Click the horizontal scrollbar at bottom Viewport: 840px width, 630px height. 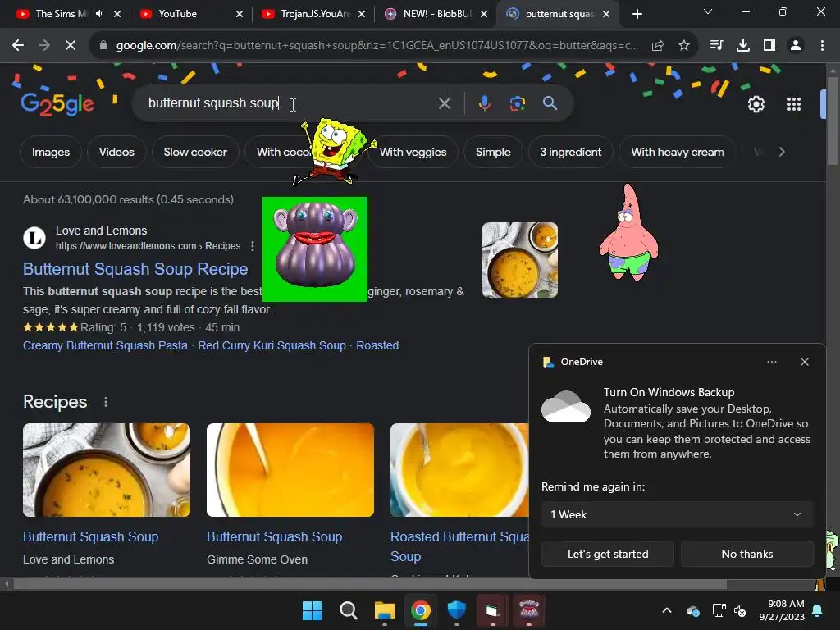[x=370, y=584]
